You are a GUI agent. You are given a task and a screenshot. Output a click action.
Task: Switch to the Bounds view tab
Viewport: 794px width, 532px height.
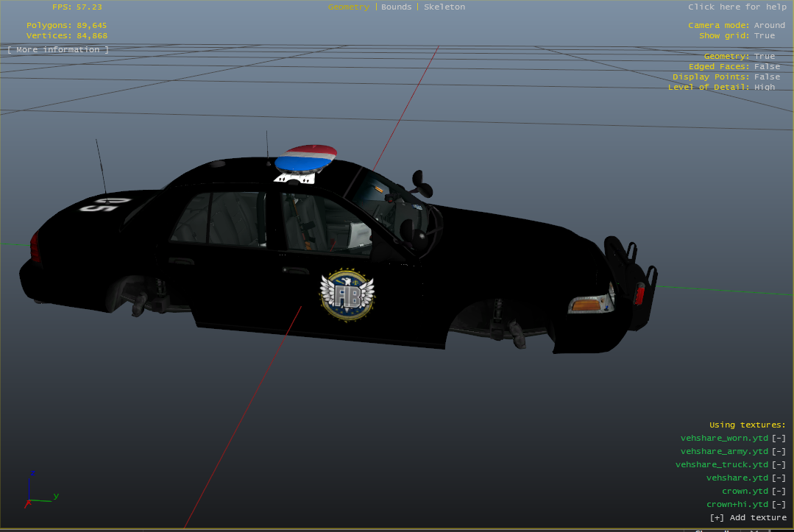tap(396, 7)
